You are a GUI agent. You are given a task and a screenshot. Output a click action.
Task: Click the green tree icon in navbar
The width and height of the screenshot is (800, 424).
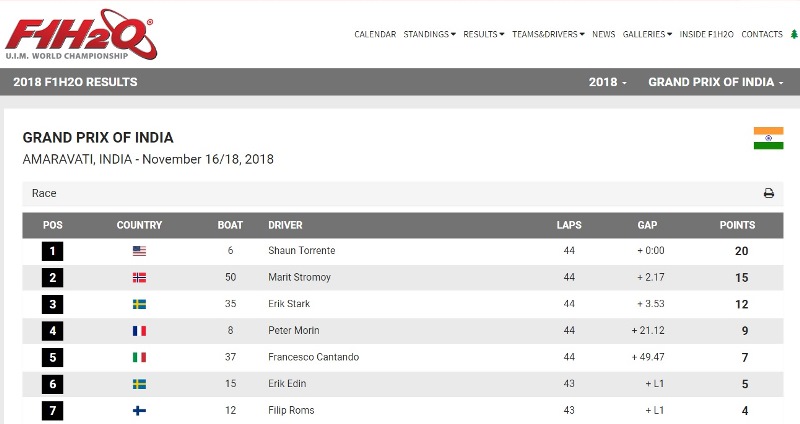794,34
